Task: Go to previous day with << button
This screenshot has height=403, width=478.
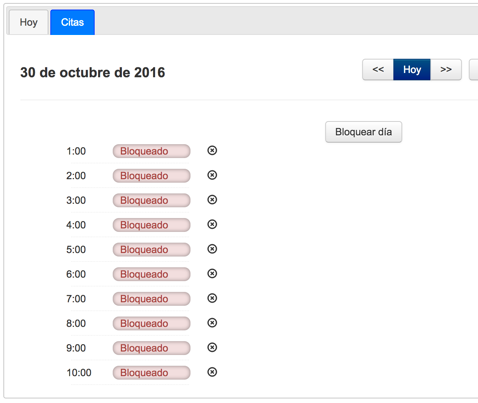Action: pyautogui.click(x=378, y=70)
